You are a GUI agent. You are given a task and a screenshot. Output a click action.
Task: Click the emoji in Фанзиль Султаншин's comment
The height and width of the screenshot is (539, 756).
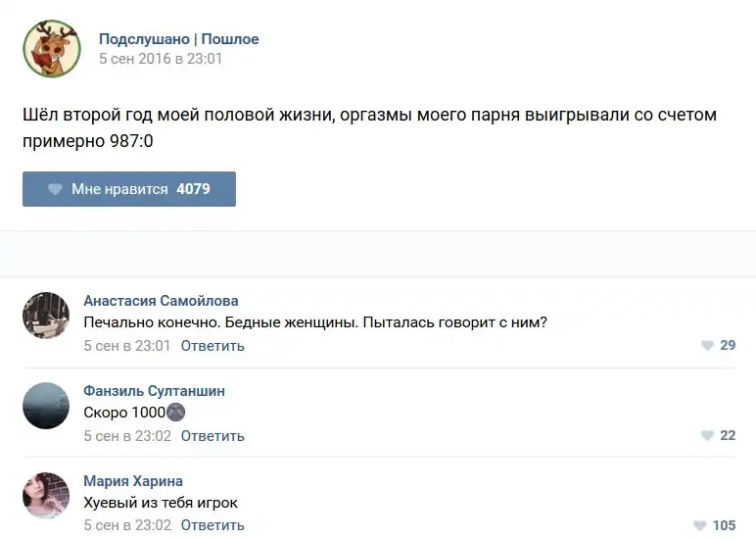coord(176,413)
